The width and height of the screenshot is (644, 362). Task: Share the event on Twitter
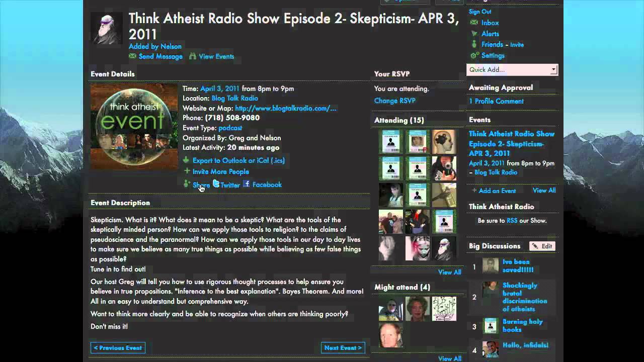tap(230, 185)
